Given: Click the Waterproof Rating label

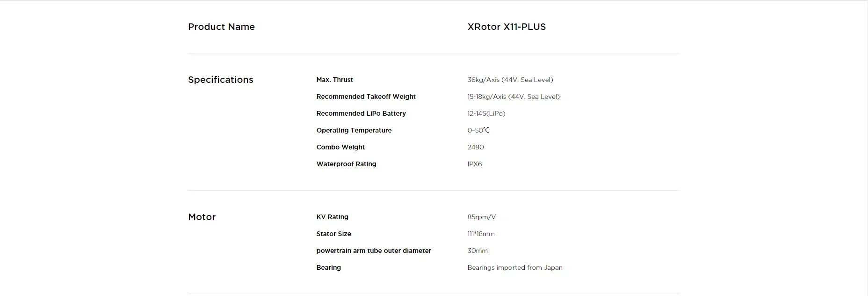Looking at the screenshot, I should [x=346, y=164].
